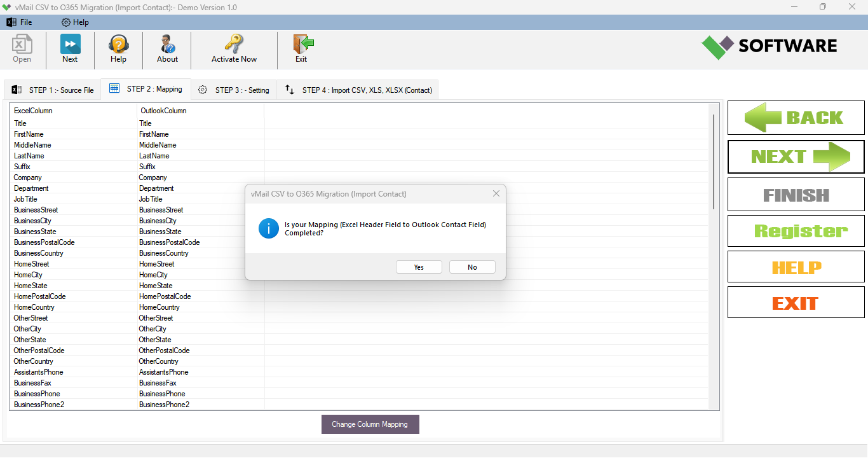Viewport: 868px width, 458px height.
Task: Open the File menu
Action: [19, 22]
